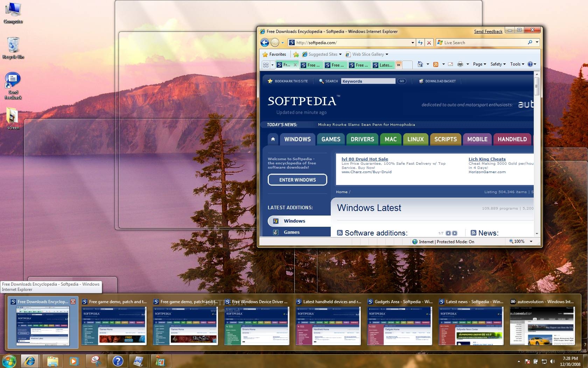588x368 pixels.
Task: Select the screen folder on desktop
Action: 13,118
